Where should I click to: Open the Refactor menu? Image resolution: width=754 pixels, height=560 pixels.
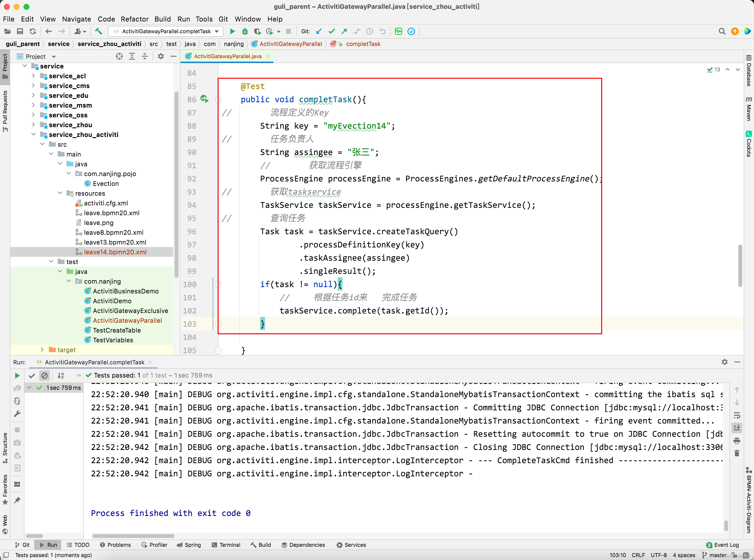134,19
